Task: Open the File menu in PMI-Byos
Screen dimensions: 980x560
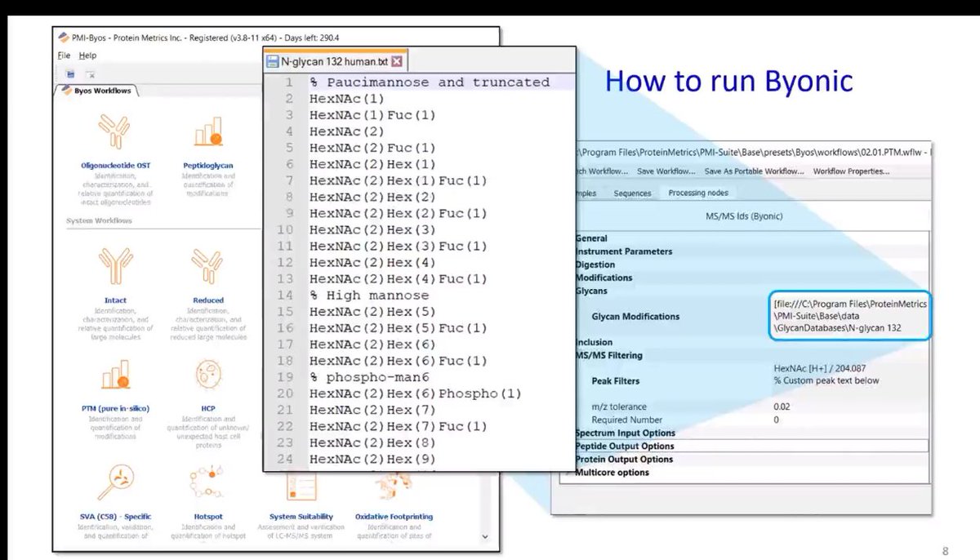Action: tap(64, 56)
